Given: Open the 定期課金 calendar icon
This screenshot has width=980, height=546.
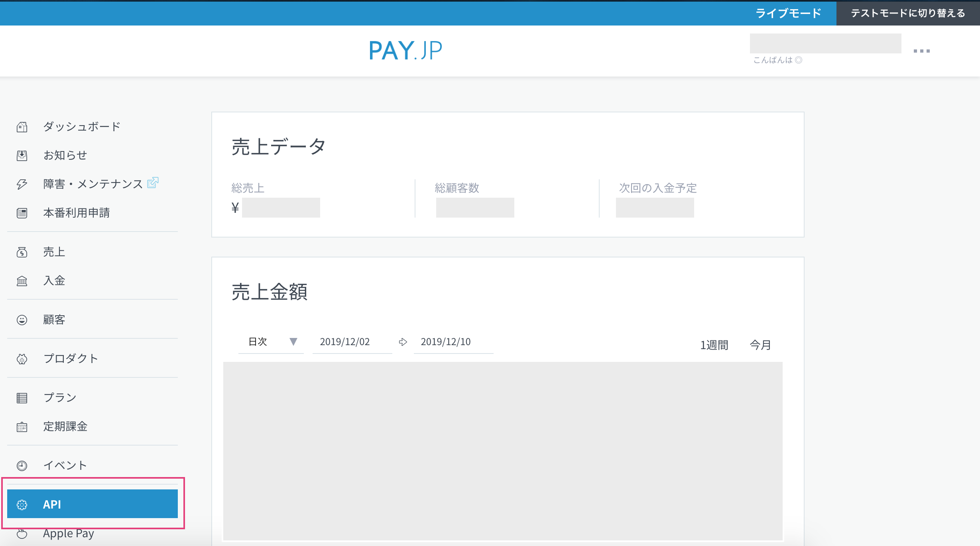Looking at the screenshot, I should tap(22, 426).
